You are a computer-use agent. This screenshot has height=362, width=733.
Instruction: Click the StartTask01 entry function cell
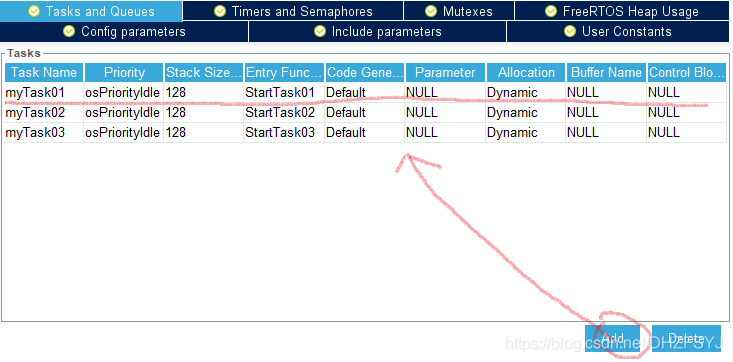pos(284,93)
